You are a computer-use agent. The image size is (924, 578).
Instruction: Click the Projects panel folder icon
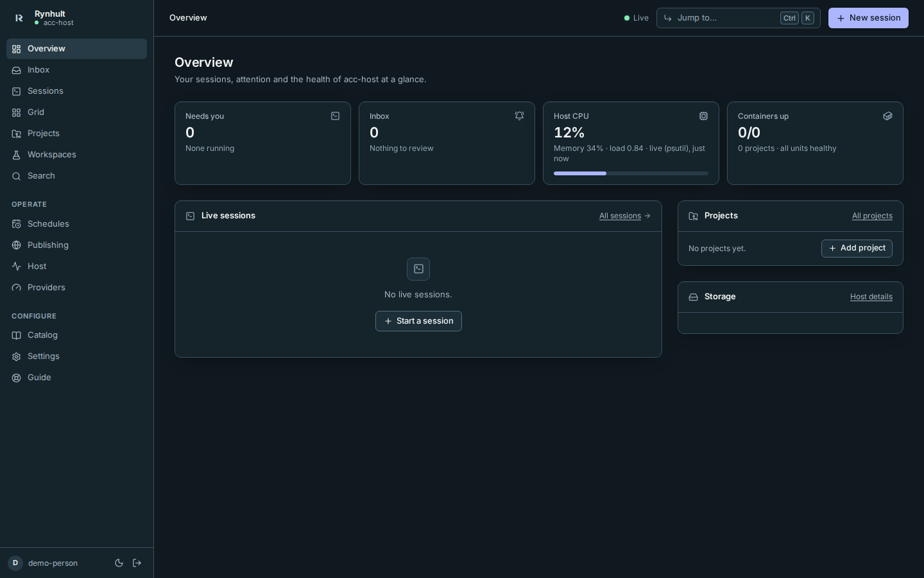[x=693, y=216]
